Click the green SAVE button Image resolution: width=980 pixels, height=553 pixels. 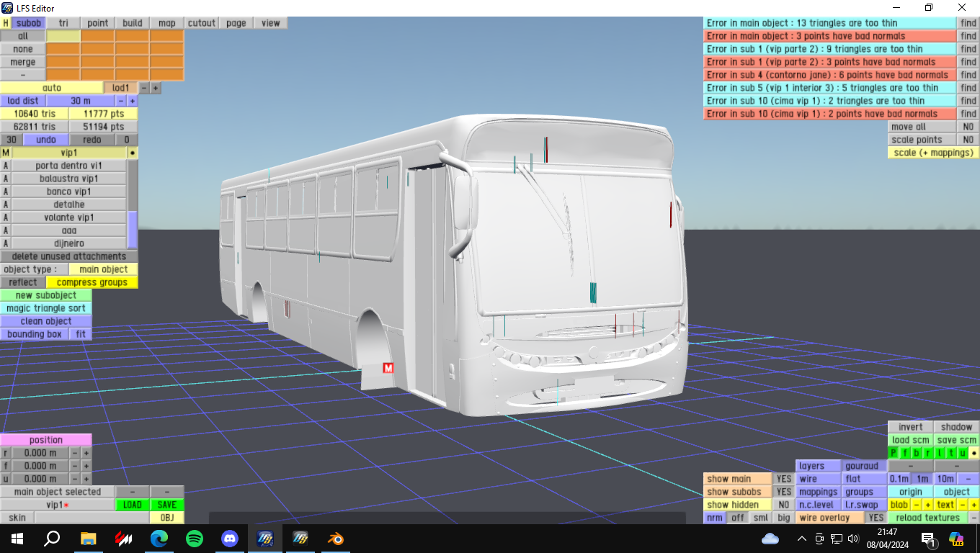(167, 505)
